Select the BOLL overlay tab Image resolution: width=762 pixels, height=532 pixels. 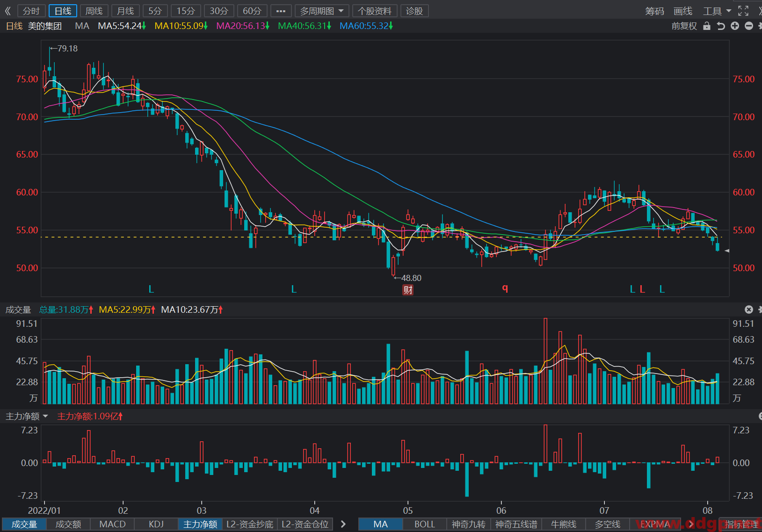point(424,524)
